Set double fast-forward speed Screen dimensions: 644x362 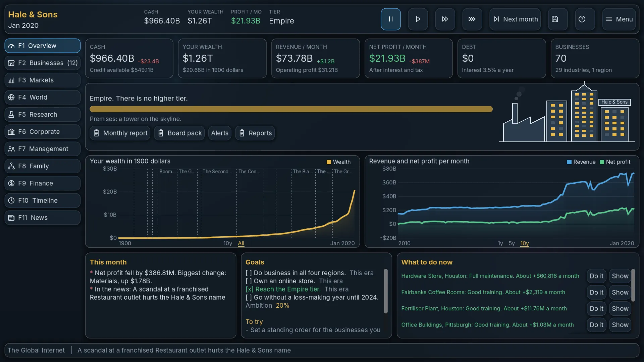[x=445, y=19]
